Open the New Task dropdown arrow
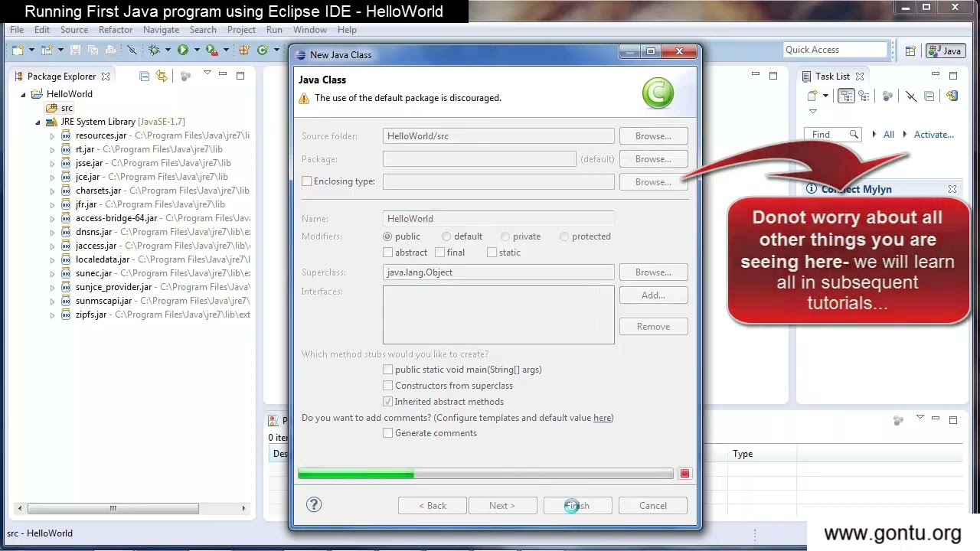This screenshot has width=980, height=551. 825,96
